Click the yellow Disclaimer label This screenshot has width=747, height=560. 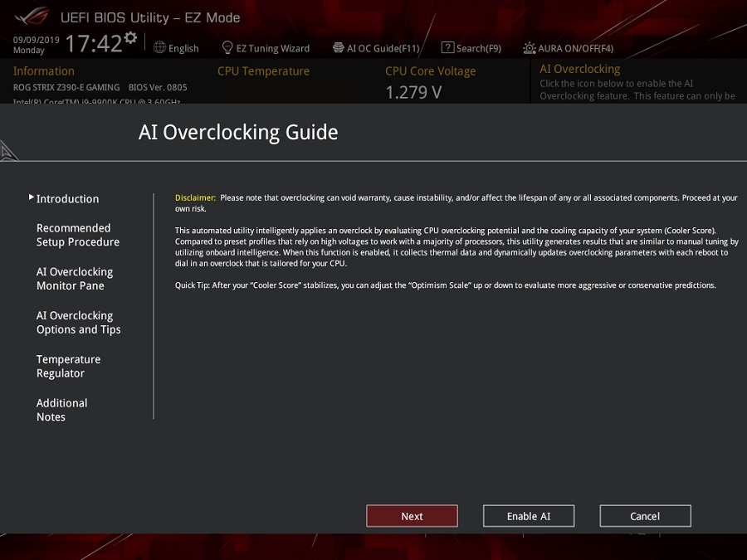(x=195, y=197)
